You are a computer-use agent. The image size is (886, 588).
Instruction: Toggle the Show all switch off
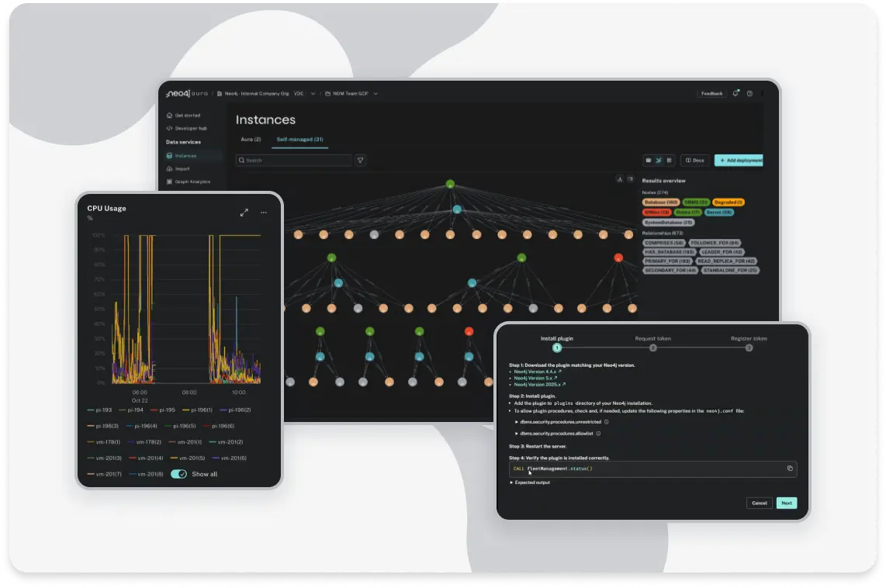pyautogui.click(x=178, y=474)
